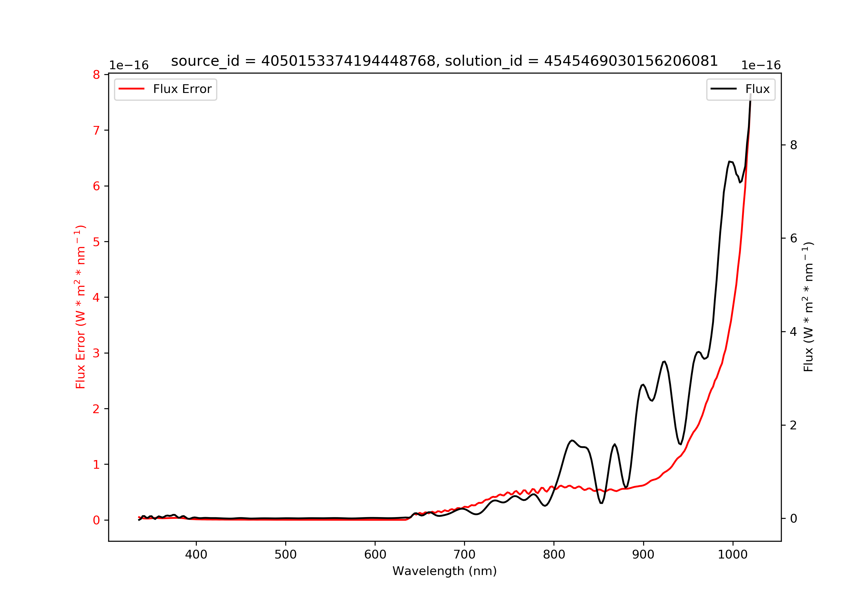Click the 700 tick on the x-axis
The height and width of the screenshot is (608, 868).
pos(464,554)
